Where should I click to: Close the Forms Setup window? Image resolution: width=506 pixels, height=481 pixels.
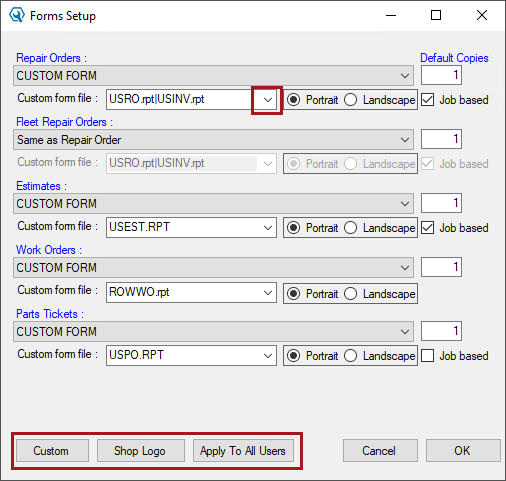[x=482, y=15]
